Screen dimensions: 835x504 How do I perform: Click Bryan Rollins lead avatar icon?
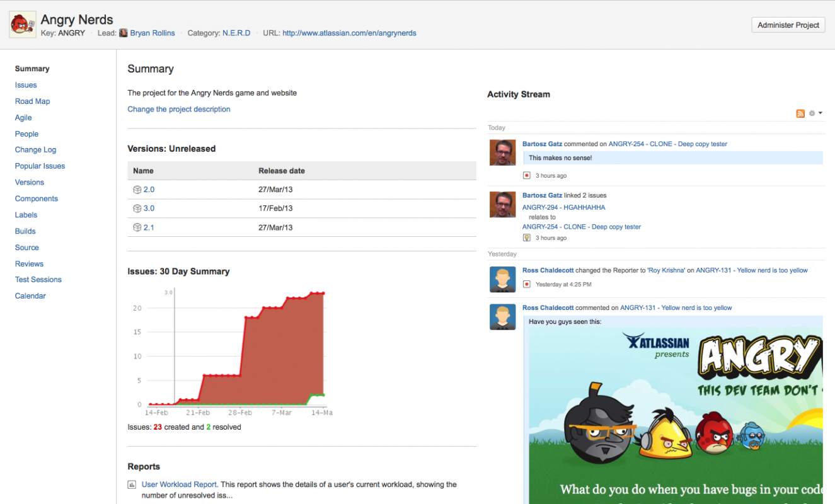coord(124,33)
